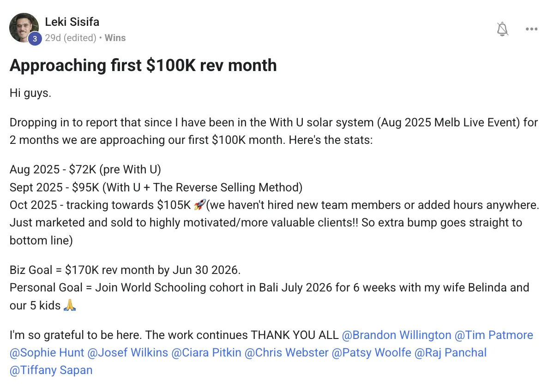Open the three-dot post options menu
Viewport: 554px width, 392px height.
pyautogui.click(x=531, y=29)
